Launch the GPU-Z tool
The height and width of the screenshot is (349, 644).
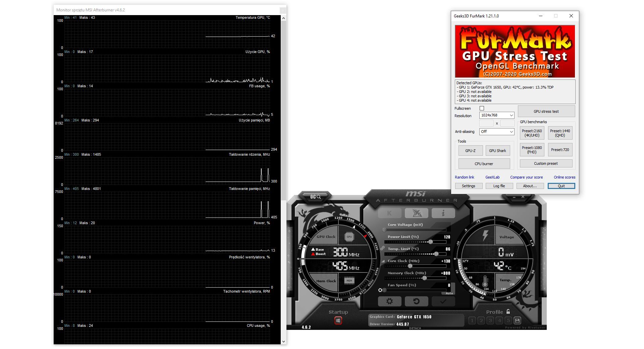click(470, 151)
